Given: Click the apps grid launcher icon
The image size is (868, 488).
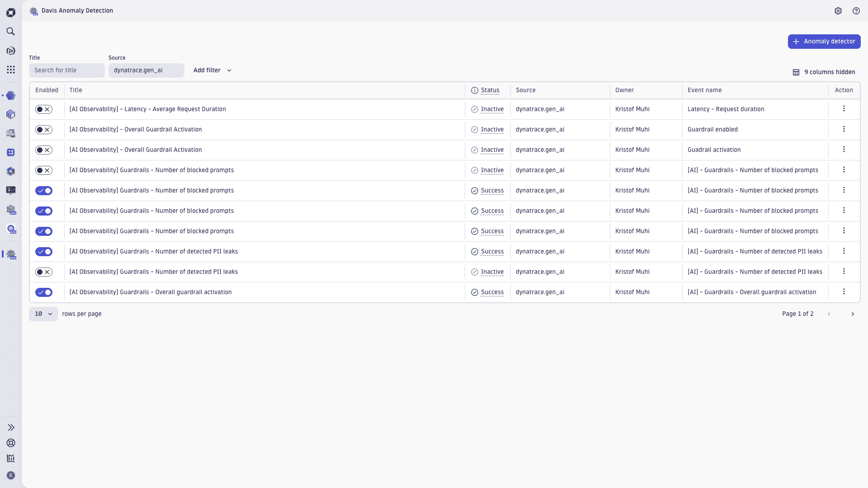Looking at the screenshot, I should [11, 69].
